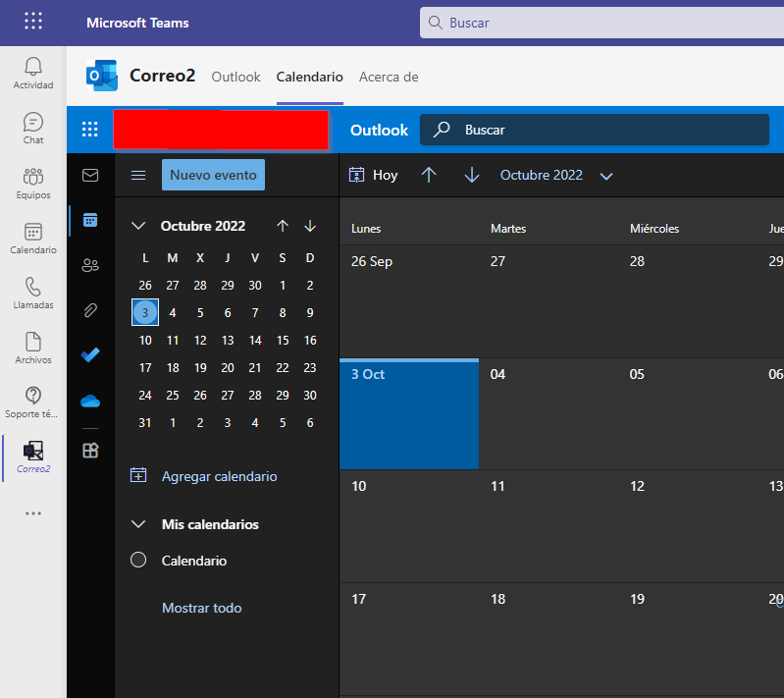Click Nuevo evento button
784x698 pixels.
(213, 175)
